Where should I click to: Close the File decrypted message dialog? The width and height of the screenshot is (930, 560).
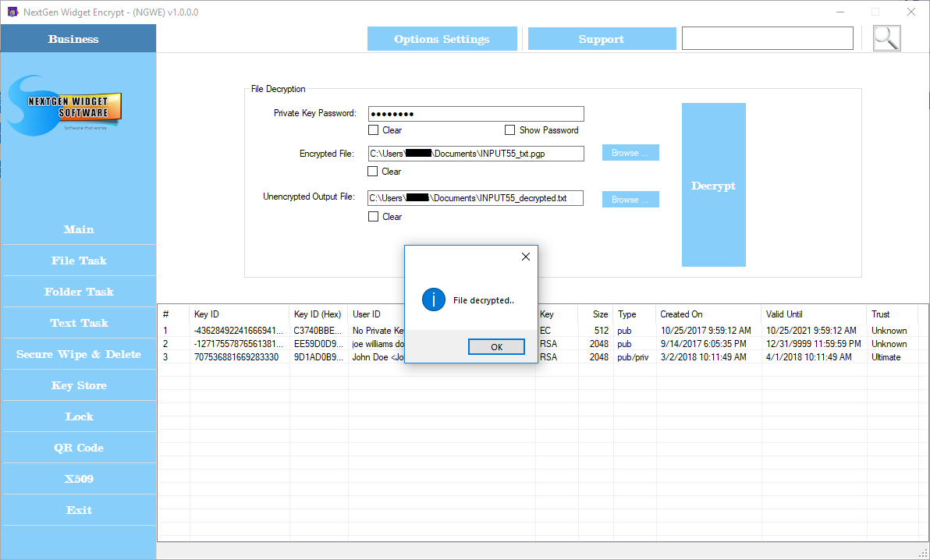point(526,257)
